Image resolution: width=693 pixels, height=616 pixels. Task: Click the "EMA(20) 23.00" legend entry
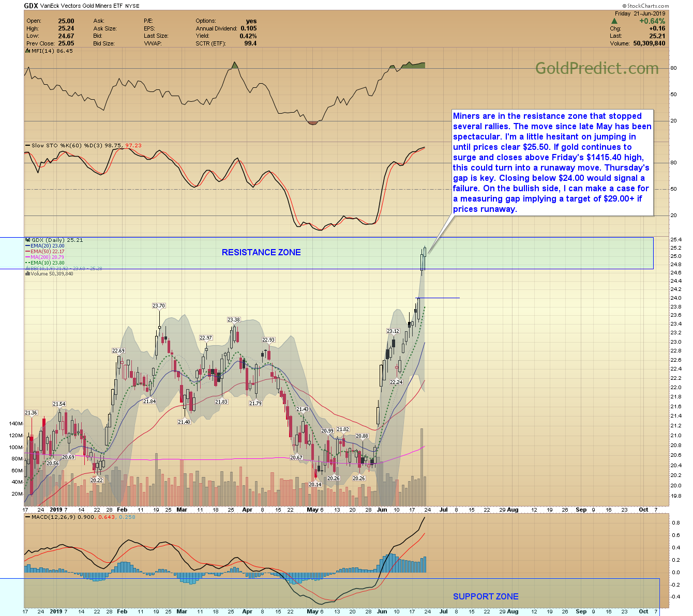point(48,246)
